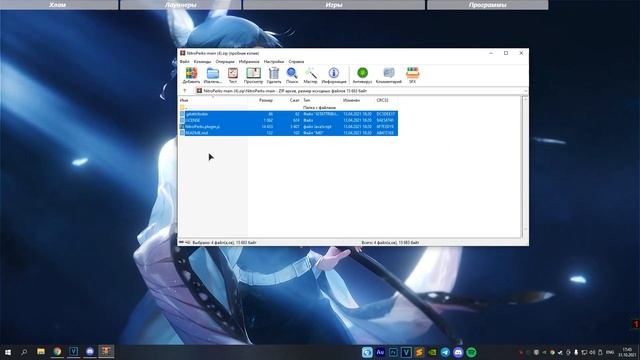Open the Избранное menu
Screen dimensions: 640x360
click(x=249, y=62)
